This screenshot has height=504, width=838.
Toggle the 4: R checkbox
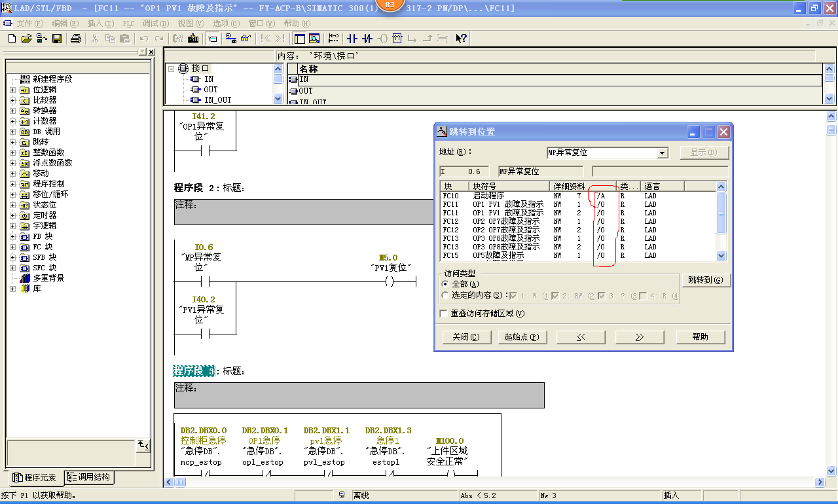(643, 295)
